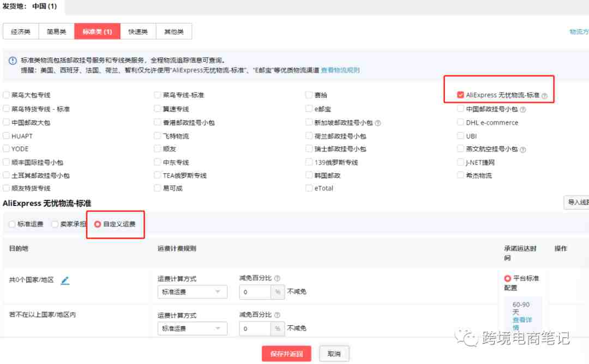This screenshot has height=364, width=589.
Task: Go to the 快速类 tab
Action: pos(138,32)
